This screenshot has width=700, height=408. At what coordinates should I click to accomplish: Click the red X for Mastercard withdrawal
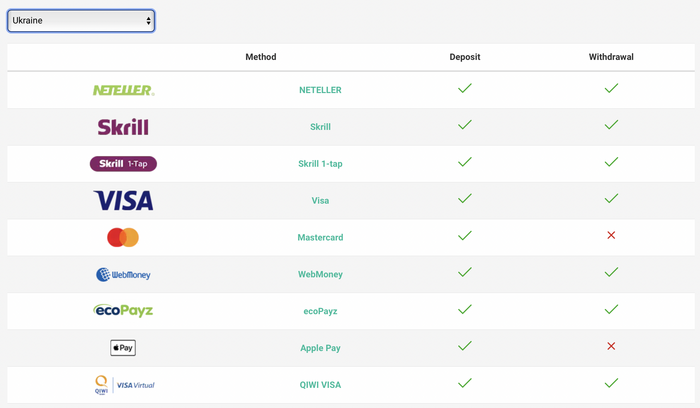click(611, 235)
